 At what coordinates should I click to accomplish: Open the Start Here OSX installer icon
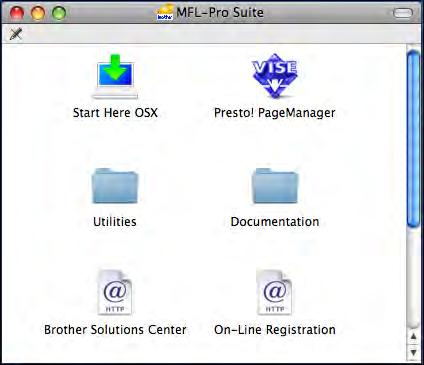[x=115, y=76]
